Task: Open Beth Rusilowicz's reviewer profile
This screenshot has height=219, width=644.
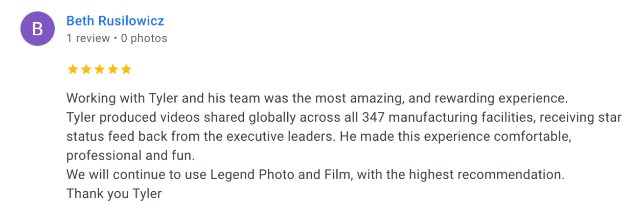Action: point(115,21)
